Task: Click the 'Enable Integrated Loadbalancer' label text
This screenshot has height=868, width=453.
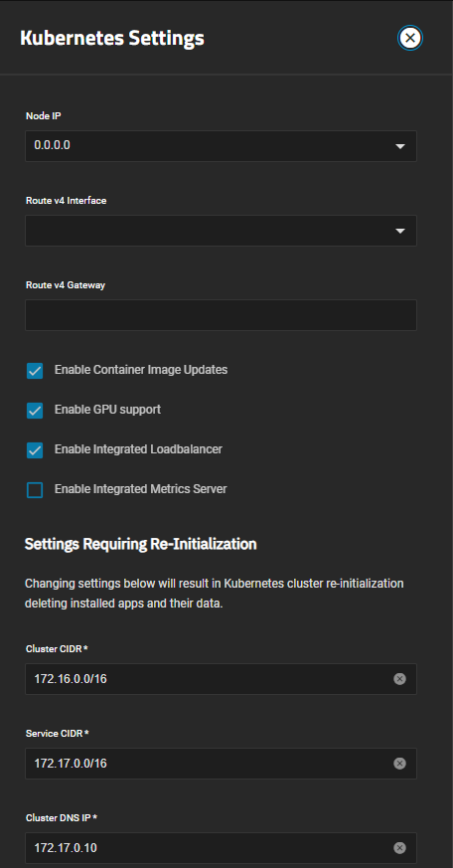Action: coord(138,449)
